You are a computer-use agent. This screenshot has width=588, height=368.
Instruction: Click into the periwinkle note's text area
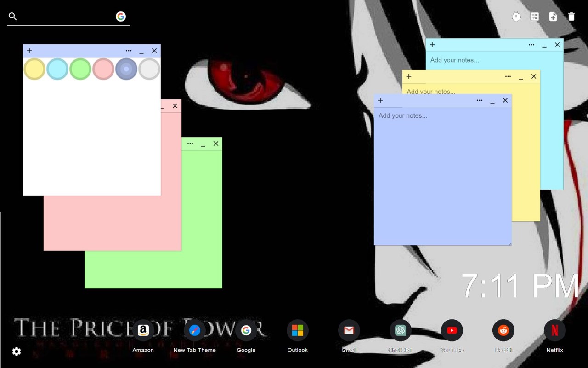click(443, 176)
